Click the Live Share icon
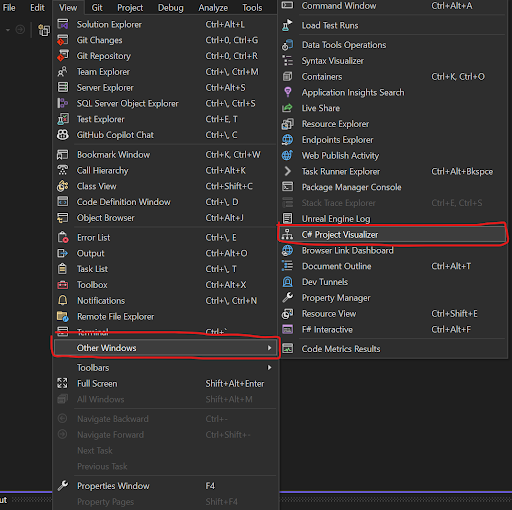The width and height of the screenshot is (512, 510). pos(287,108)
